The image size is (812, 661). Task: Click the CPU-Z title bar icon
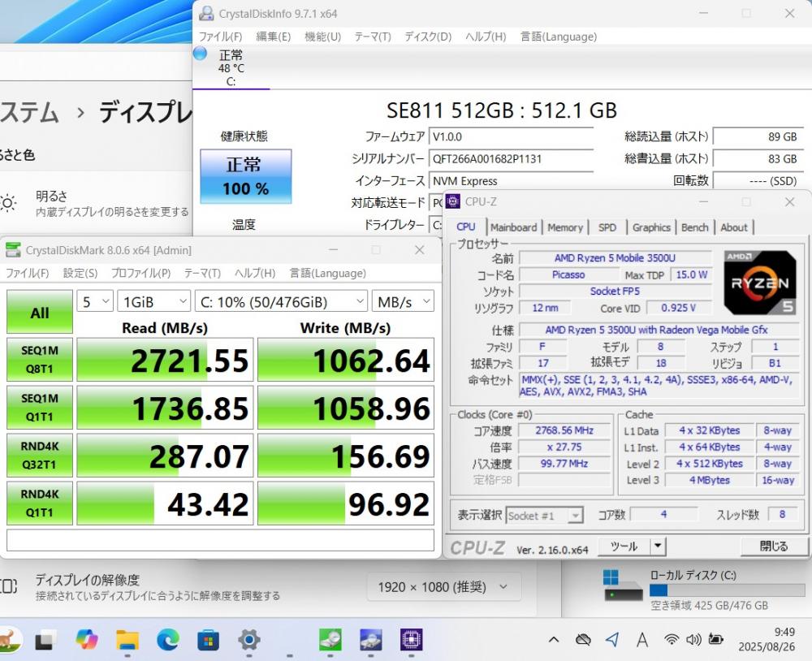452,201
